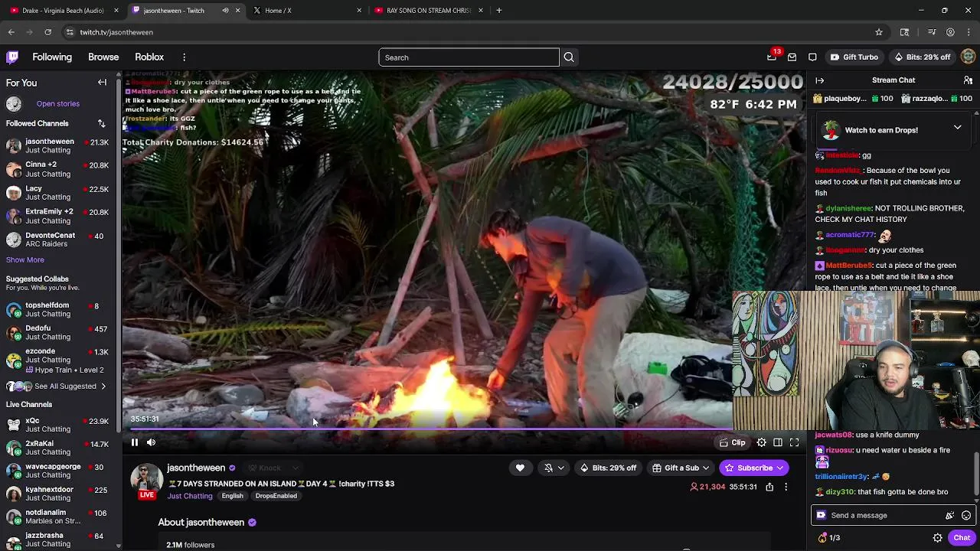Viewport: 980px width, 551px height.
Task: Open the Browse page
Action: coord(103,57)
